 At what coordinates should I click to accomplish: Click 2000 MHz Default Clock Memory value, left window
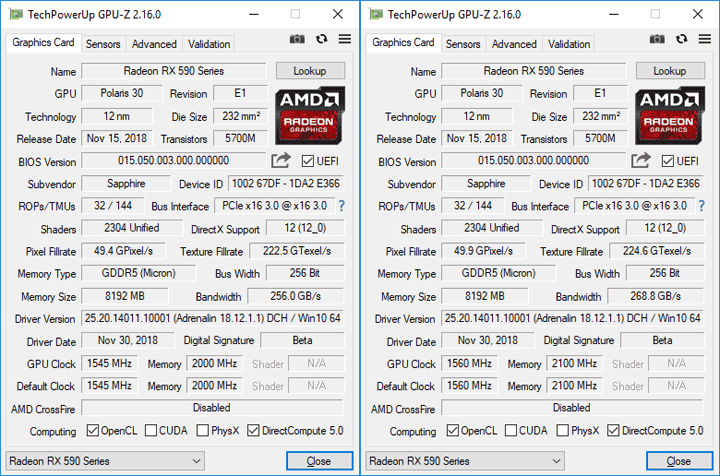click(x=214, y=386)
